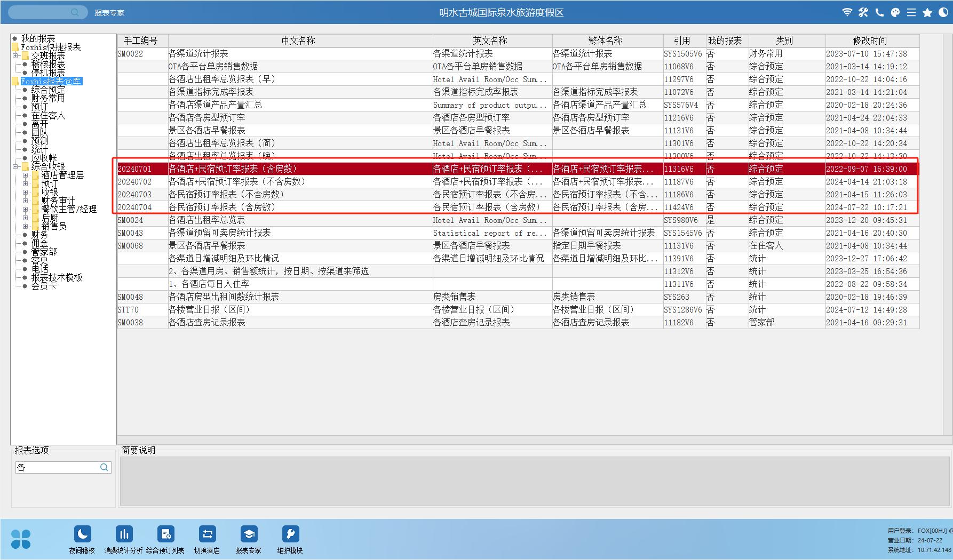Select 财务常用 in the report tree

[48, 98]
